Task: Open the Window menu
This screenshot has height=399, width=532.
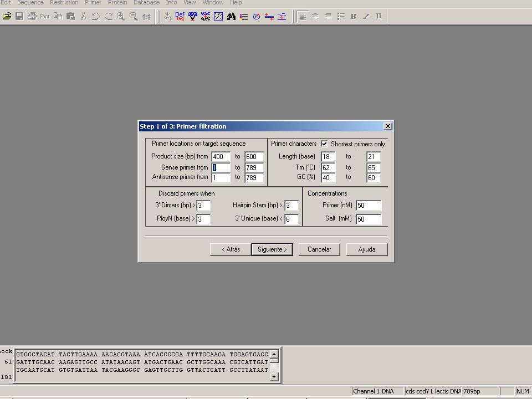Action: [x=213, y=3]
